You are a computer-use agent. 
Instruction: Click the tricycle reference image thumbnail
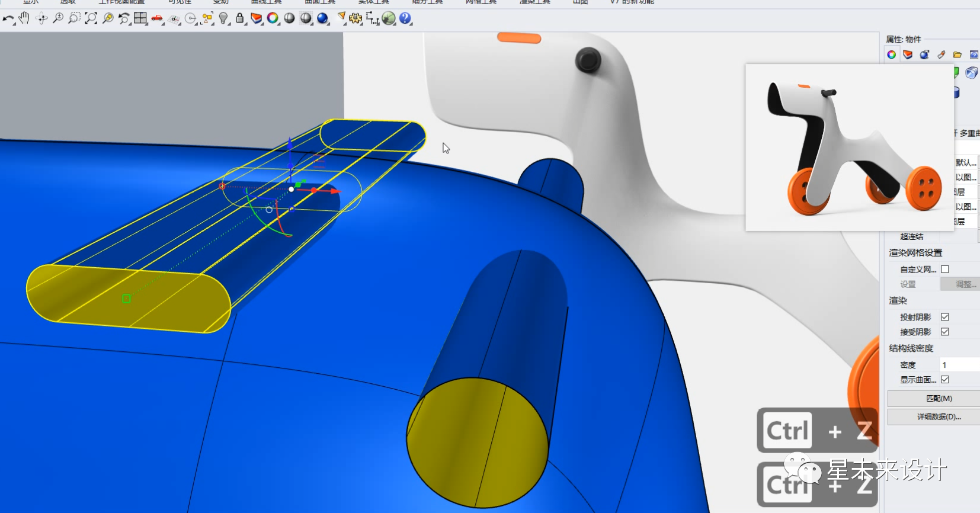pyautogui.click(x=850, y=148)
